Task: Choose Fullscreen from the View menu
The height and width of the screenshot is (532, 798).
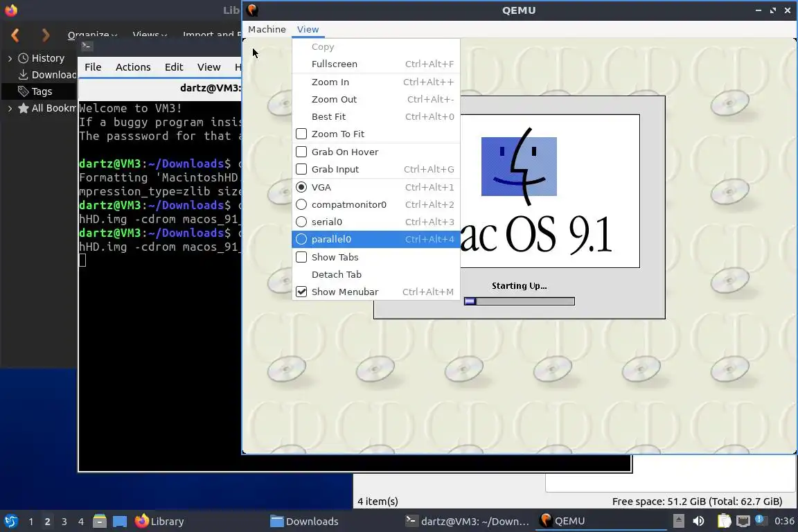Action: point(375,64)
